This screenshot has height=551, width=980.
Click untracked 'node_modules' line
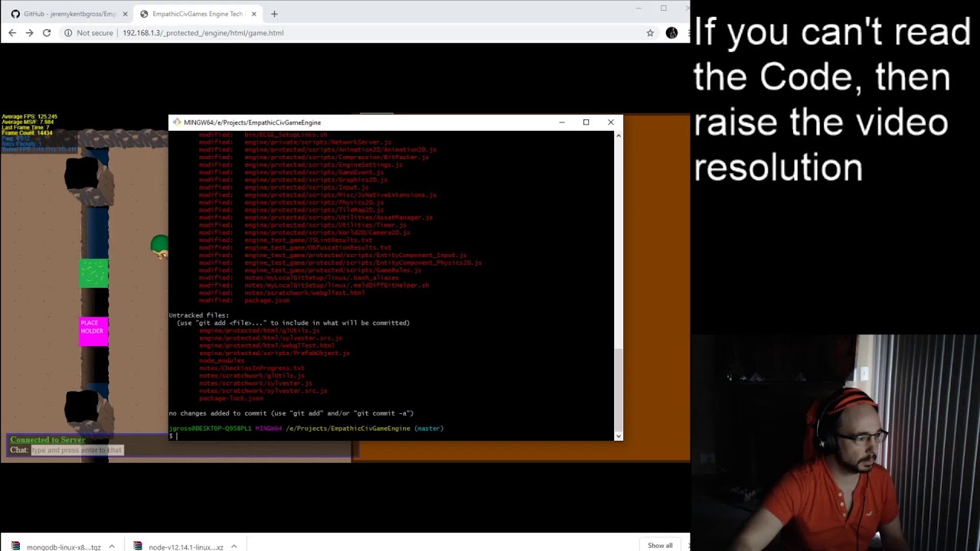pyautogui.click(x=221, y=361)
